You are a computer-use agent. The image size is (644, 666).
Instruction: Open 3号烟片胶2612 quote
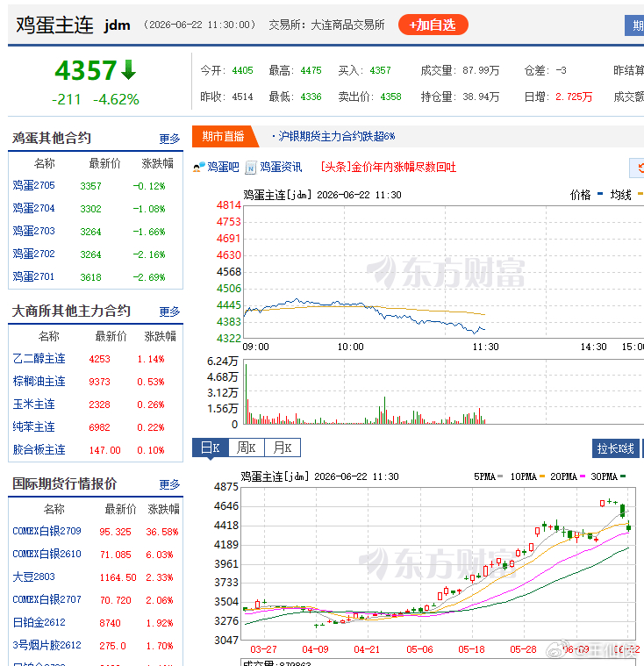[47, 646]
